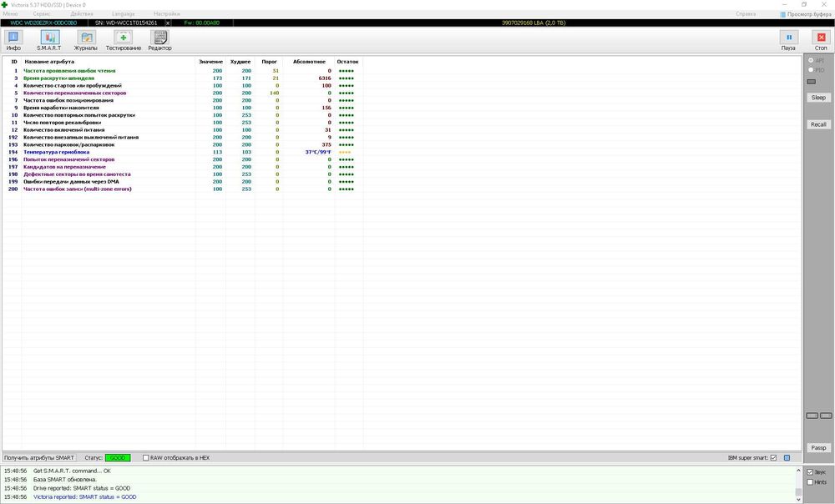Click the blue square beside IBM super smart
This screenshot has height=504, width=835.
(x=787, y=458)
